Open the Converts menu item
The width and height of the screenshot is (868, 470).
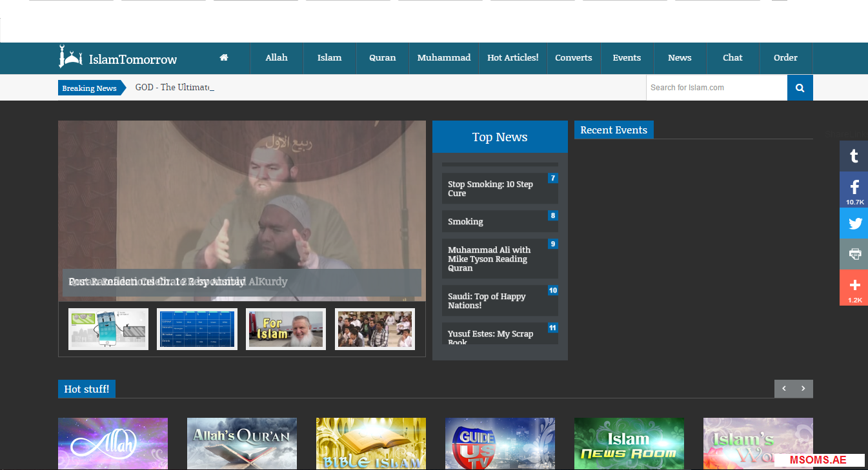573,58
